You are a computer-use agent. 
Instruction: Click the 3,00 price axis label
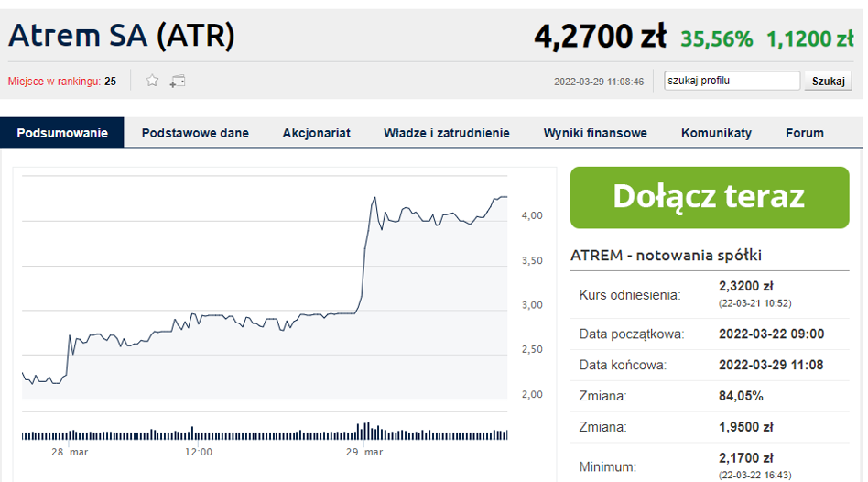click(x=532, y=305)
